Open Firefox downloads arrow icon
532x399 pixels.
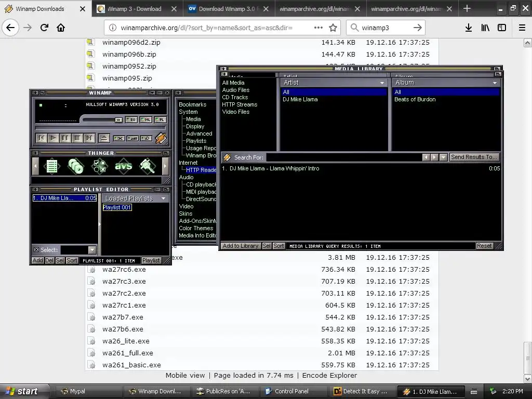click(x=468, y=28)
